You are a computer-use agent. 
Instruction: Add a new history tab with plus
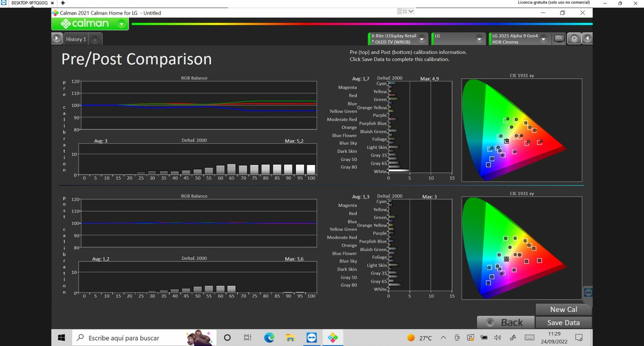[x=95, y=39]
